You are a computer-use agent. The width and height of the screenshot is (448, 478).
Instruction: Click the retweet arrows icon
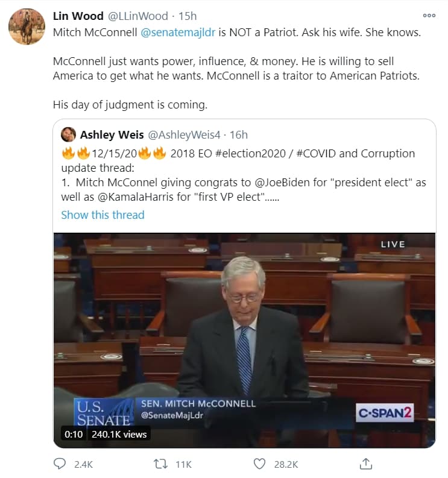[x=160, y=464]
